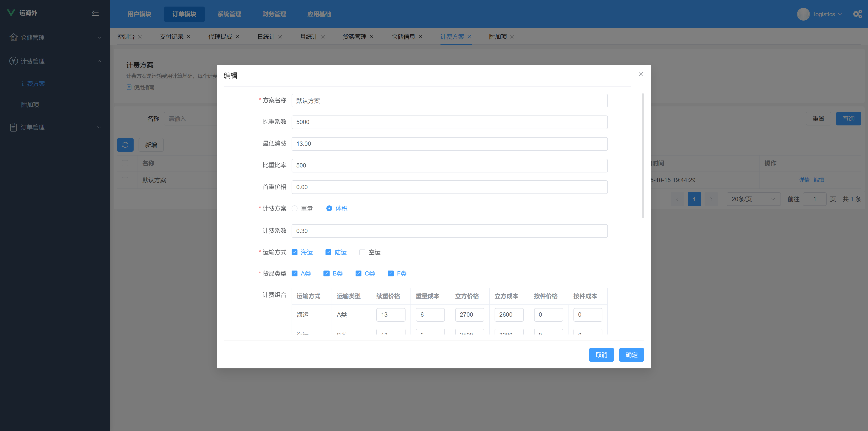Select the 重量 radio button
868x431 pixels.
295,209
